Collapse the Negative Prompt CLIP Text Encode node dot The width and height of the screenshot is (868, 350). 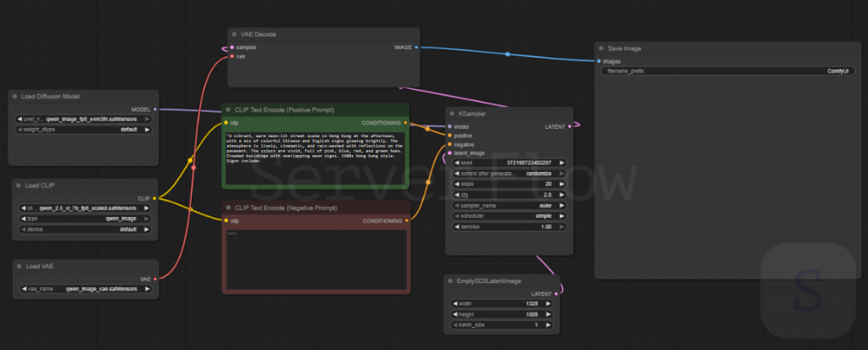228,208
